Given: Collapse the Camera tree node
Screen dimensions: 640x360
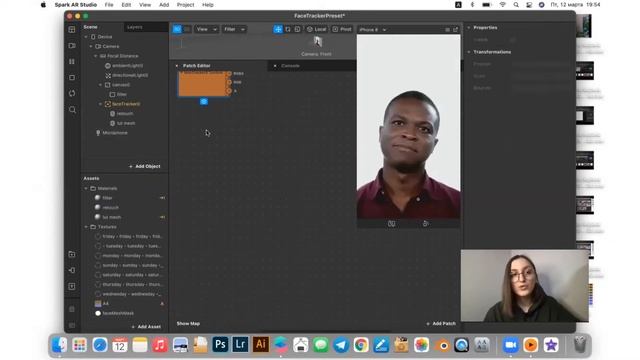Looking at the screenshot, I should pos(91,47).
